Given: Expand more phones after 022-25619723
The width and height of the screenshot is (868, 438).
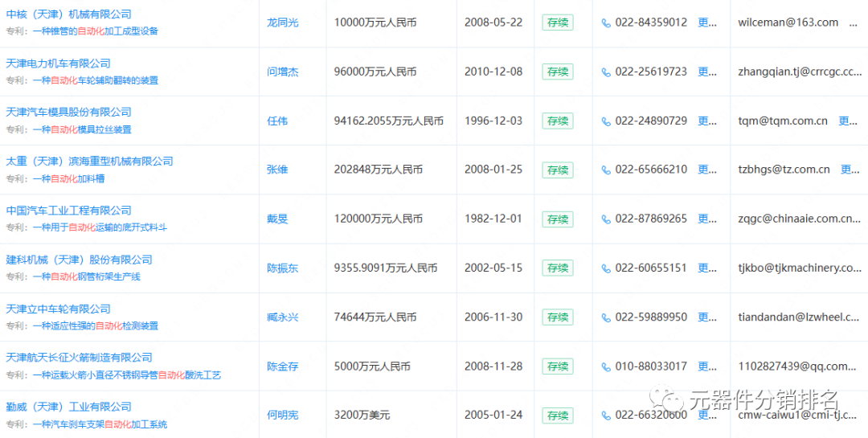Looking at the screenshot, I should coord(706,72).
